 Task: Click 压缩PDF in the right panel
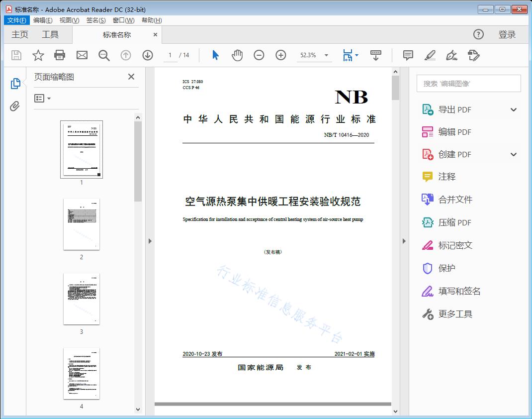[456, 222]
